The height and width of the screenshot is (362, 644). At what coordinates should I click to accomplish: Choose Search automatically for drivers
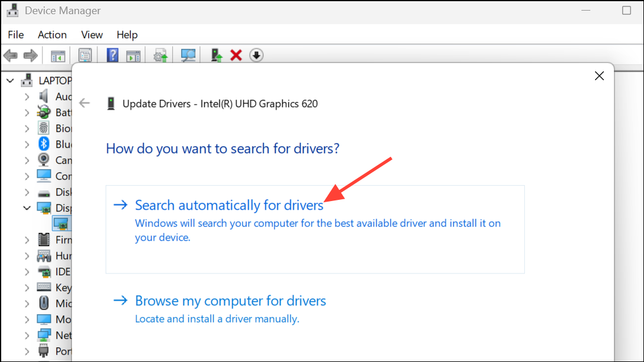pos(315,229)
